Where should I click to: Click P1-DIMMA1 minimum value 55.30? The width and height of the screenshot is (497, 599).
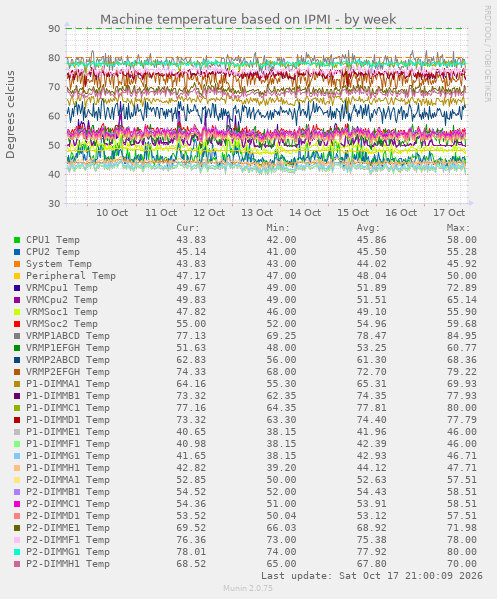tap(281, 384)
